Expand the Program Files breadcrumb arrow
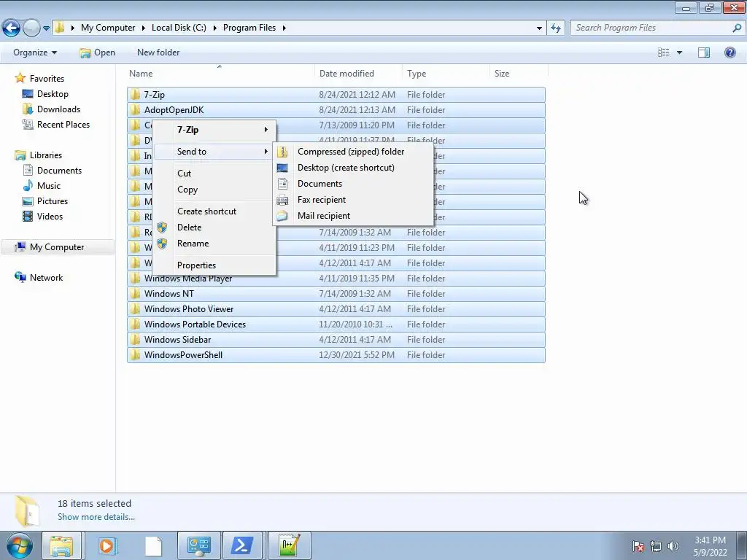The height and width of the screenshot is (560, 747). 284,28
